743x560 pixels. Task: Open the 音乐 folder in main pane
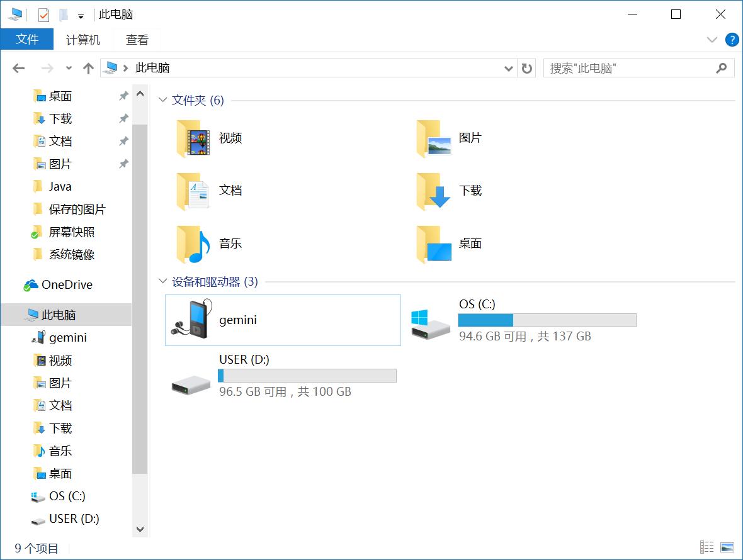(193, 244)
